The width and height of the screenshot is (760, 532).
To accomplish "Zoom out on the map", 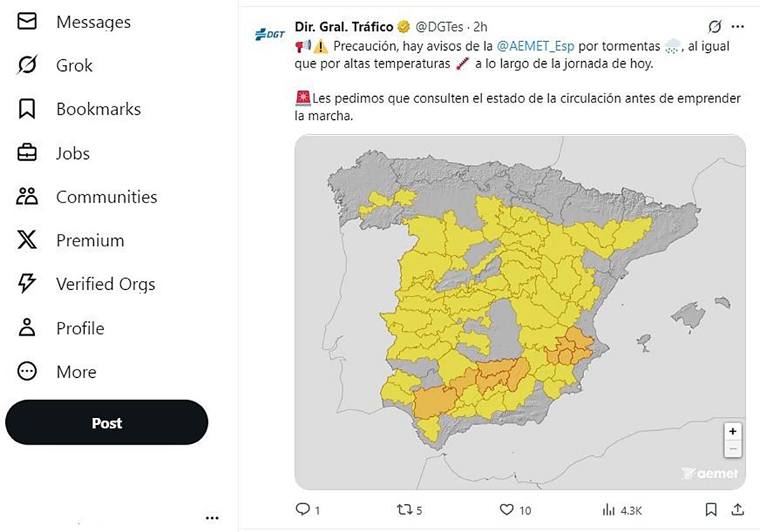I will point(733,449).
